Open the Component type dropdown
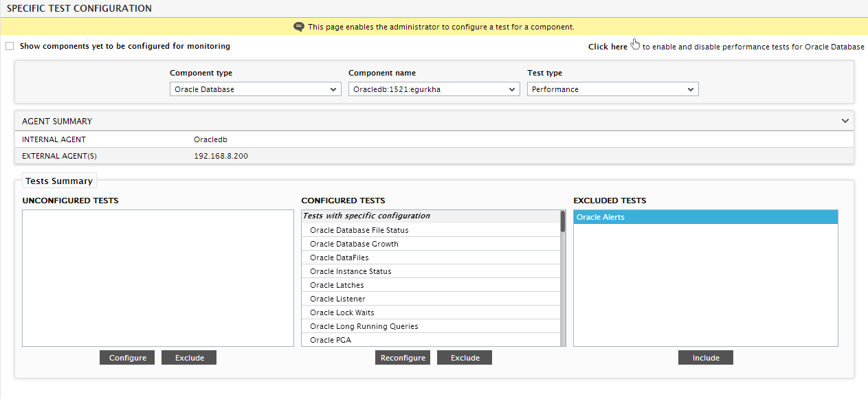Screen dimensions: 868x399 [256, 89]
